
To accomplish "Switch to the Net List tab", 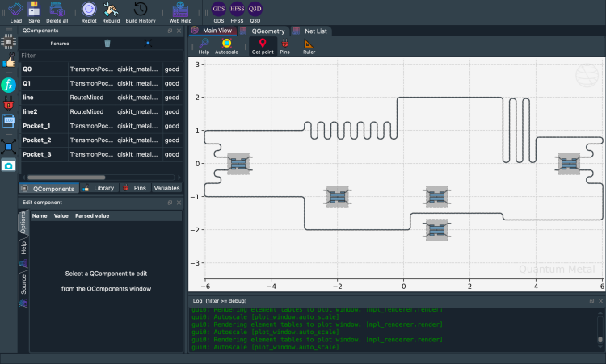I will pyautogui.click(x=311, y=31).
